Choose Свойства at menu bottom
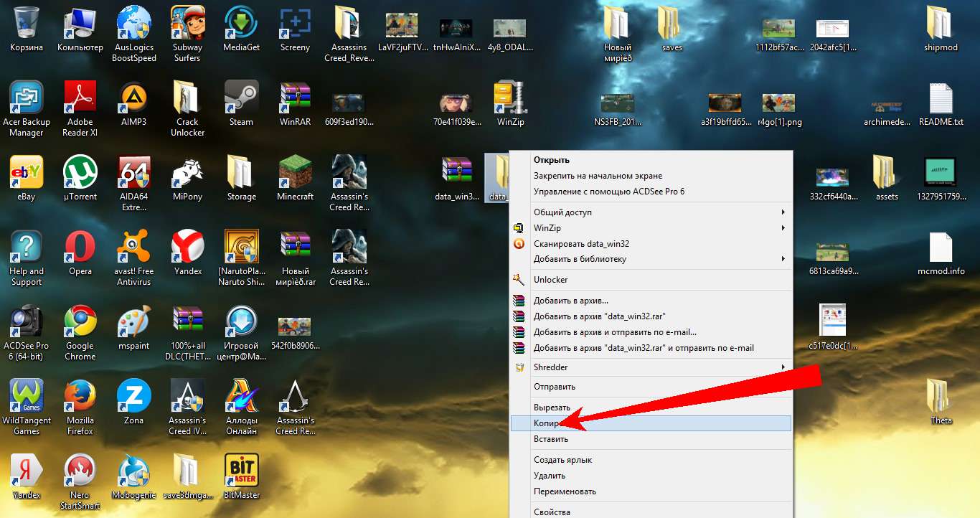 coord(651,512)
